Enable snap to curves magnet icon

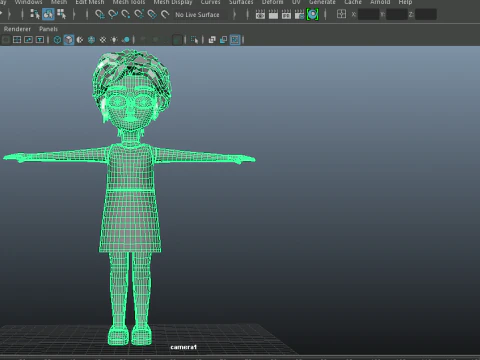(x=113, y=14)
